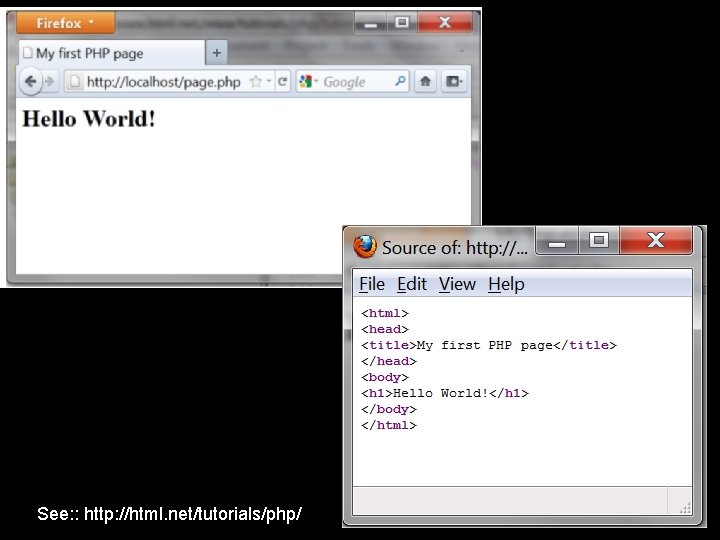720x540 pixels.
Task: Open a new tab with plus button
Action: click(x=217, y=53)
